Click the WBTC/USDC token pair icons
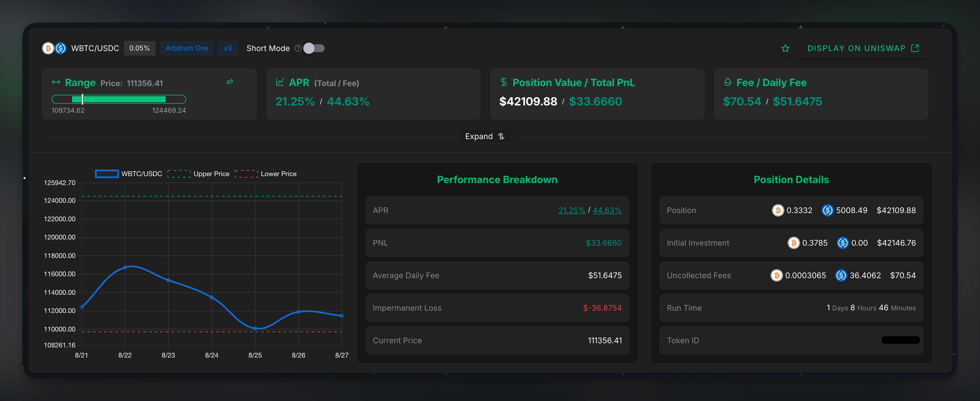980x401 pixels. pyautogui.click(x=54, y=48)
